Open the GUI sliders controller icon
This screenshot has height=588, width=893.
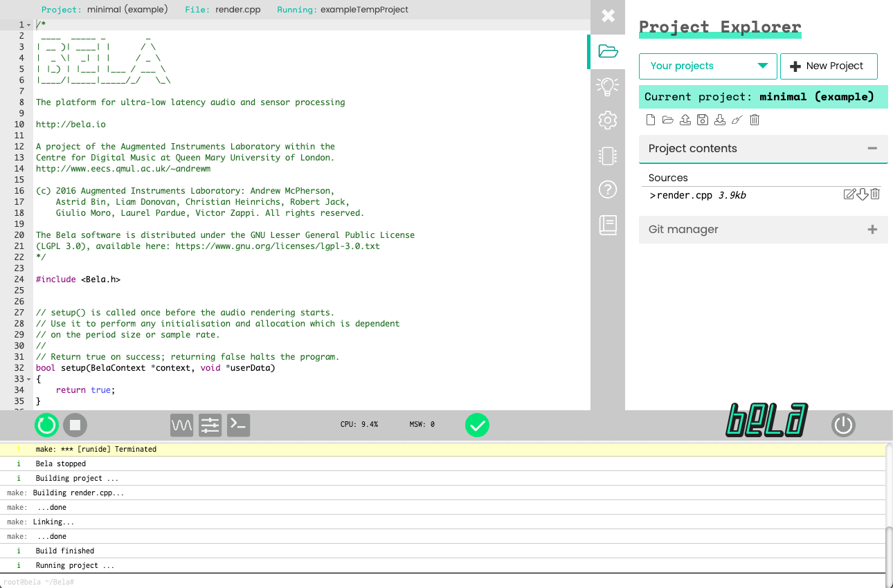click(210, 425)
